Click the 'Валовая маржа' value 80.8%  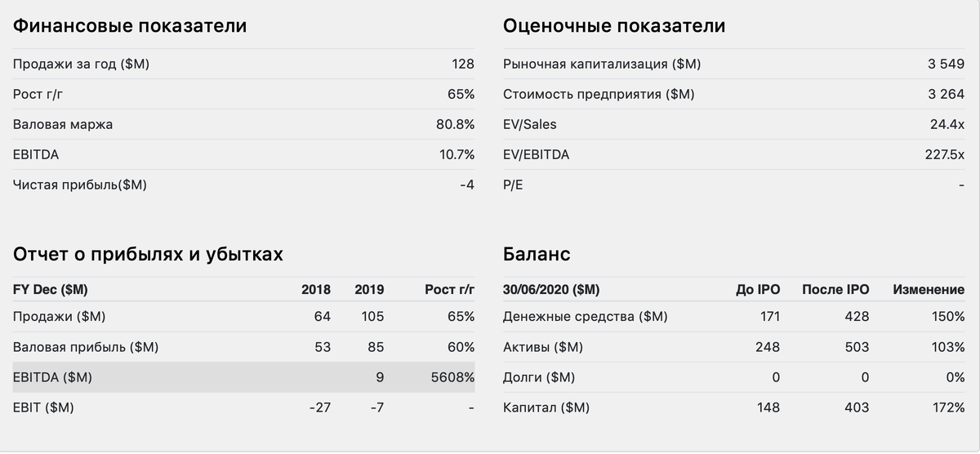(455, 125)
